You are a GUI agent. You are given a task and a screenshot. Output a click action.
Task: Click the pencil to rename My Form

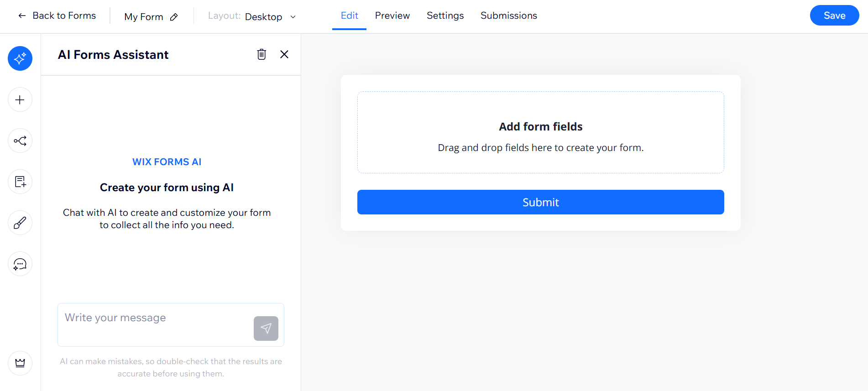174,17
